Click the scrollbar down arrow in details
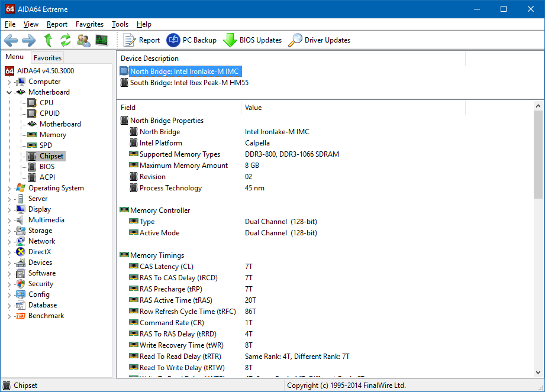Screen dimensions: 545x392 click(x=538, y=372)
